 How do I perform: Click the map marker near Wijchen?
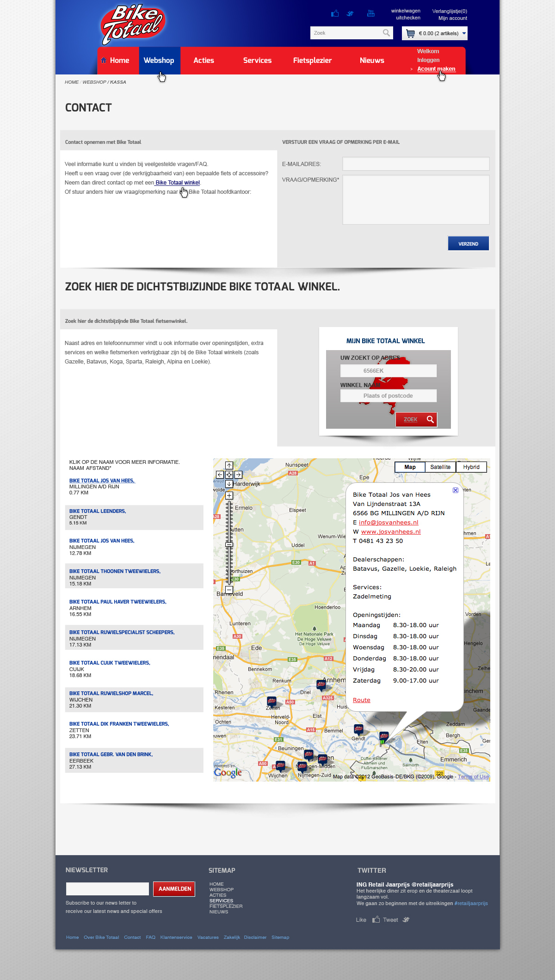pos(280,766)
